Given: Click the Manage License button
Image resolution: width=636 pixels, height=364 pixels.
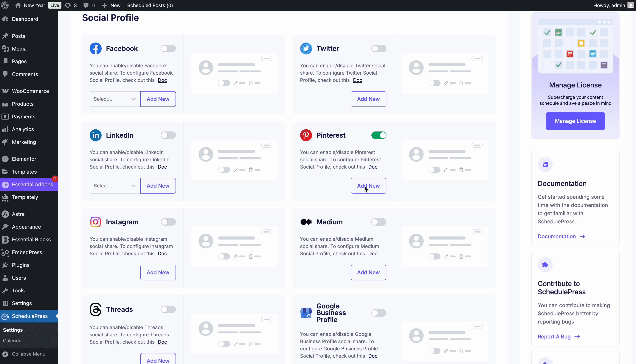Looking at the screenshot, I should tap(575, 121).
